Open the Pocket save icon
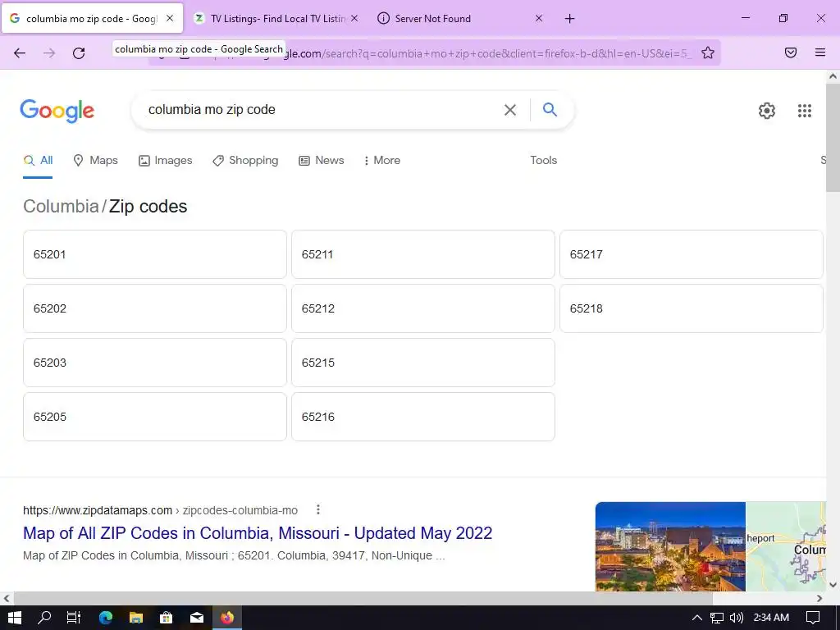 coord(791,52)
